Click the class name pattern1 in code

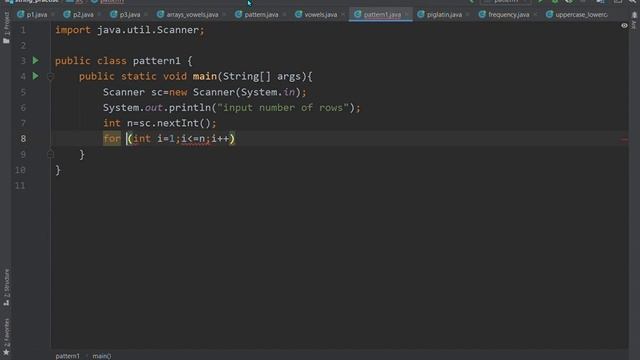click(156, 61)
